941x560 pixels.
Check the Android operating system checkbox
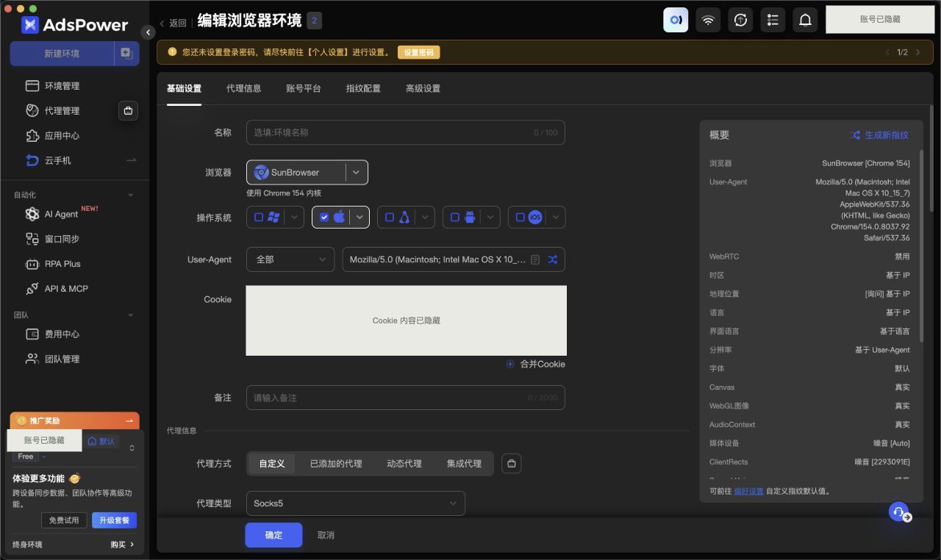click(455, 218)
